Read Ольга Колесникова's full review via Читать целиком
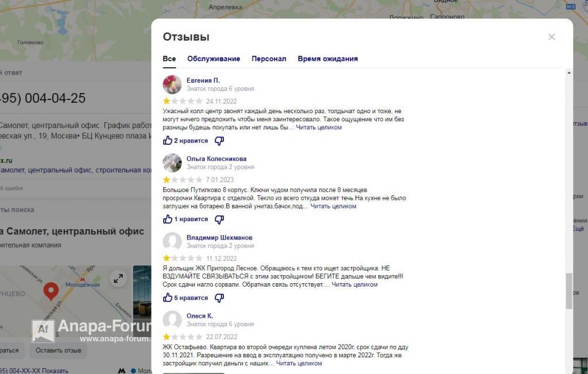Screen dimensions: 588x374 pyautogui.click(x=334, y=206)
